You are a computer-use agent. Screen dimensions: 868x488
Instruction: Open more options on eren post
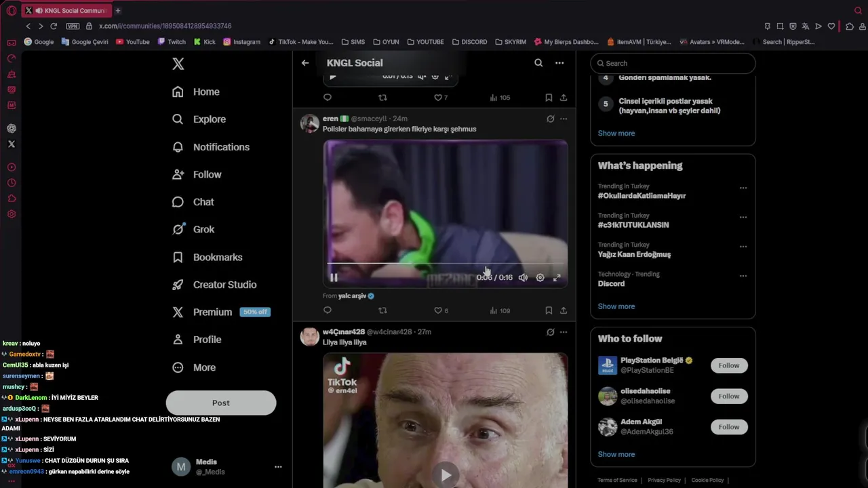tap(564, 119)
